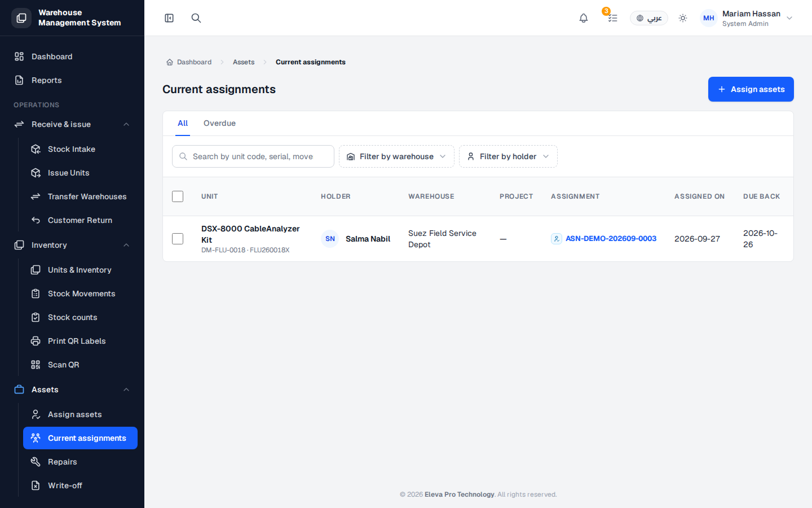812x508 pixels.
Task: Open the Filter by warehouse dropdown
Action: pos(396,156)
